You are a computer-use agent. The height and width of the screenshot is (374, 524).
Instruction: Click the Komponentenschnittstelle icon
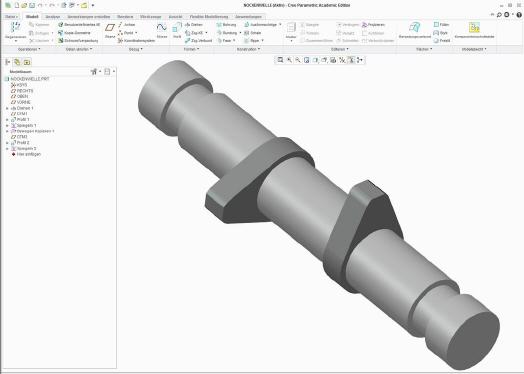(x=474, y=30)
